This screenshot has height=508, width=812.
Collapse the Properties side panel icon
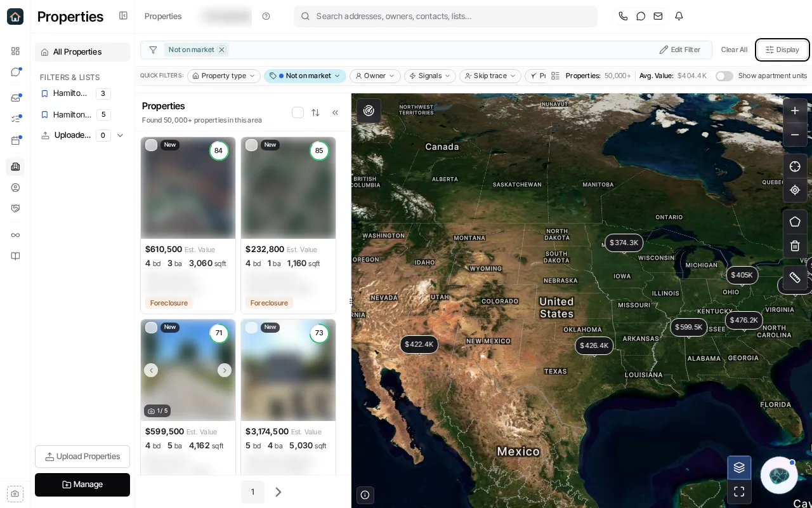click(x=123, y=16)
